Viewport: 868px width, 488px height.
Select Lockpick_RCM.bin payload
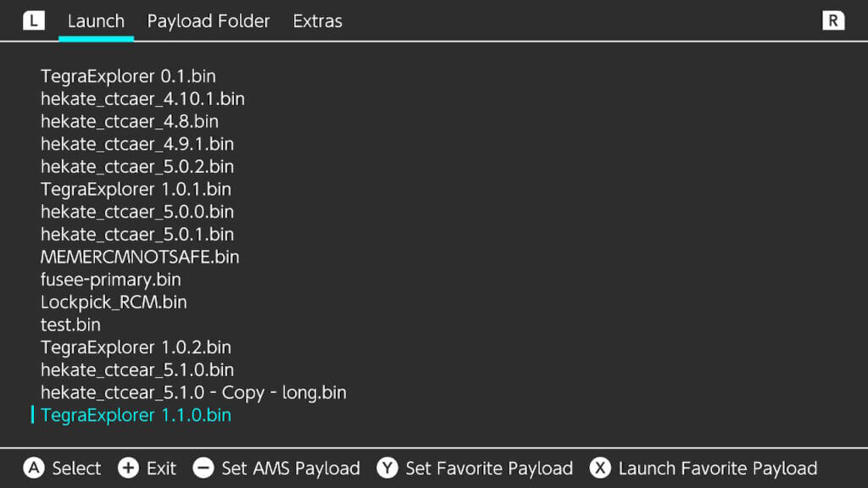114,302
